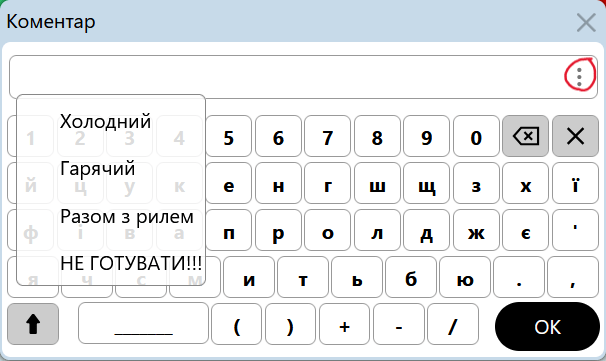Confirm with the black OK button
Screen dimensions: 606x361
pyautogui.click(x=547, y=327)
